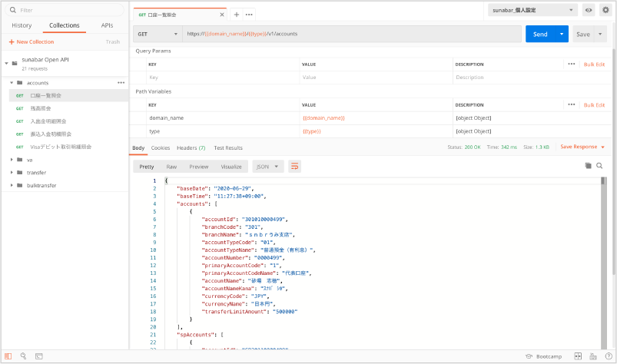Screen dimensions: 617x364
Task: Open Bootcamp in the status bar
Action: 544,356
